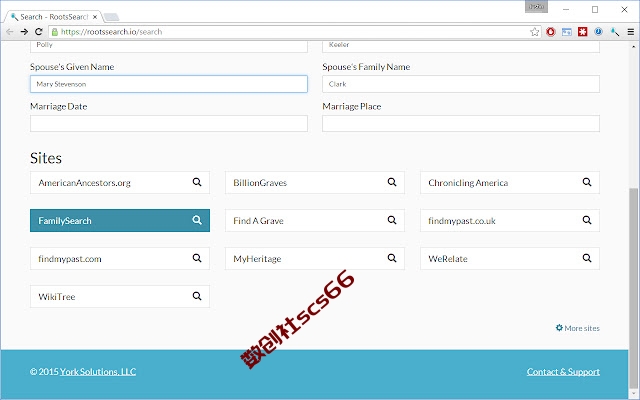This screenshot has width=640, height=400.
Task: Click the search icon in the Find A Grave button
Action: click(392, 220)
